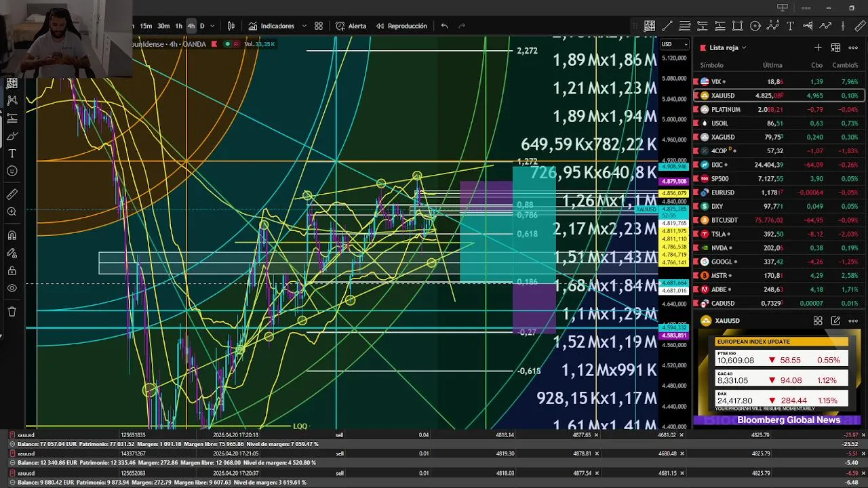Screen dimensions: 868x488
Task: Select the D daily timeframe
Action: (x=202, y=26)
